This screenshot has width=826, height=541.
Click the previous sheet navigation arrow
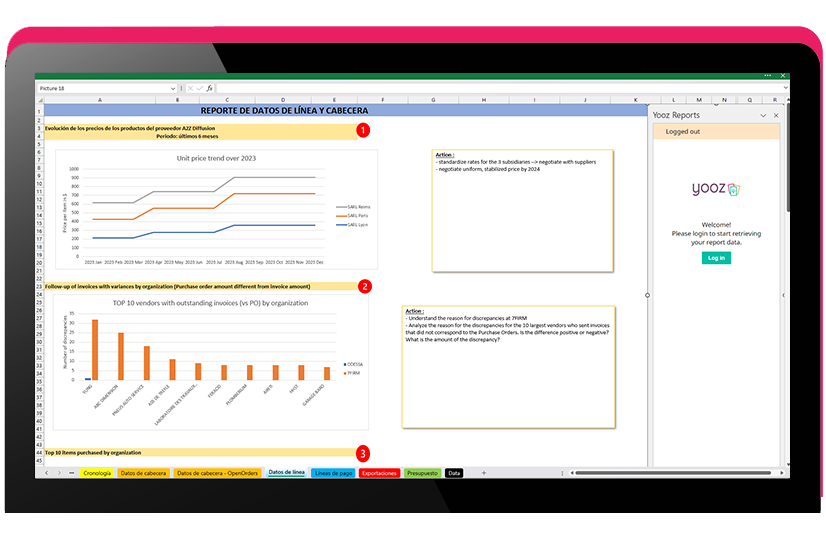coord(46,473)
